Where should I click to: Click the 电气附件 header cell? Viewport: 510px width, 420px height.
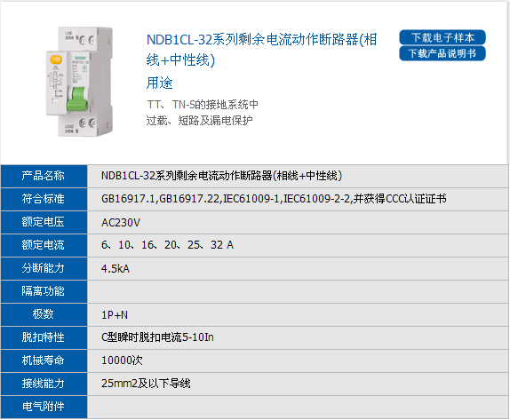click(44, 407)
